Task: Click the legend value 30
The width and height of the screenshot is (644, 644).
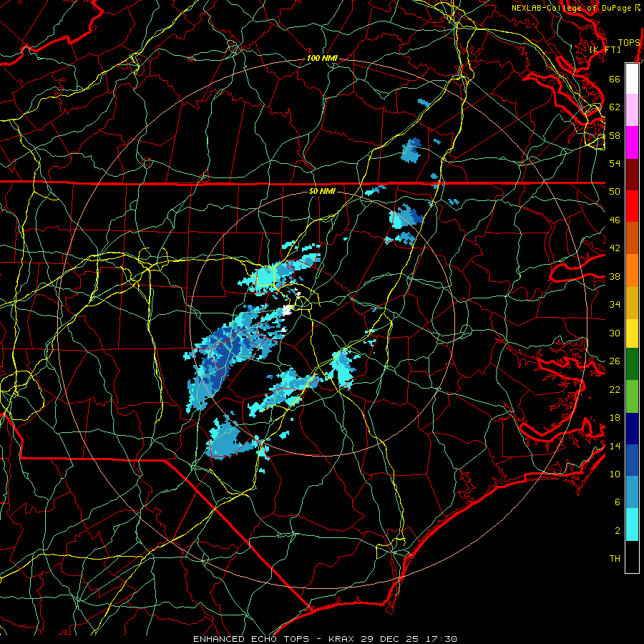Action: 615,333
